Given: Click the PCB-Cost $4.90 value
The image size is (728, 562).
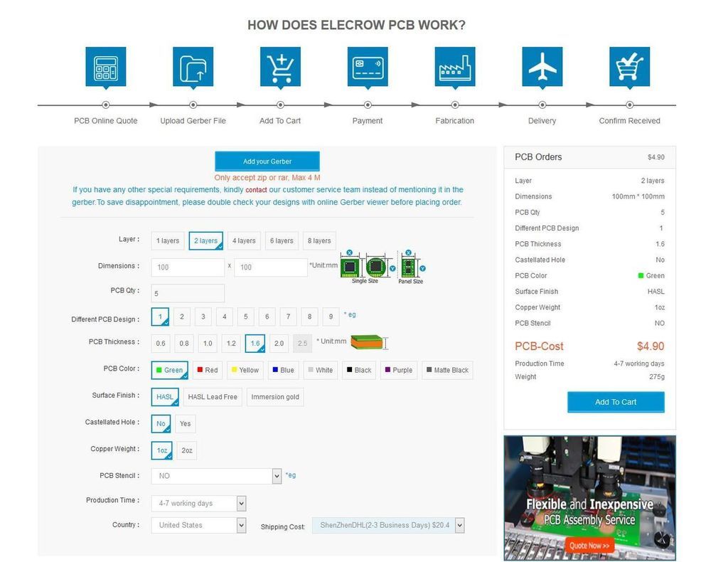Looking at the screenshot, I should 651,346.
